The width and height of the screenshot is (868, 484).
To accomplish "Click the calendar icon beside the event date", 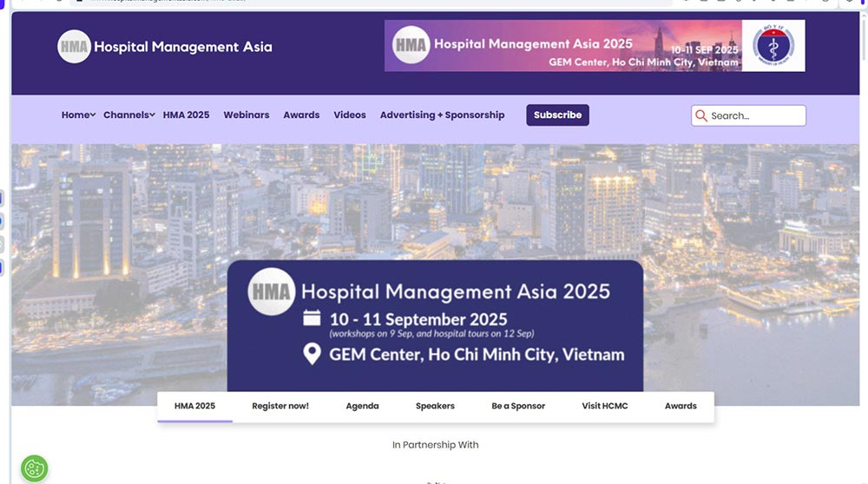I will click(312, 318).
